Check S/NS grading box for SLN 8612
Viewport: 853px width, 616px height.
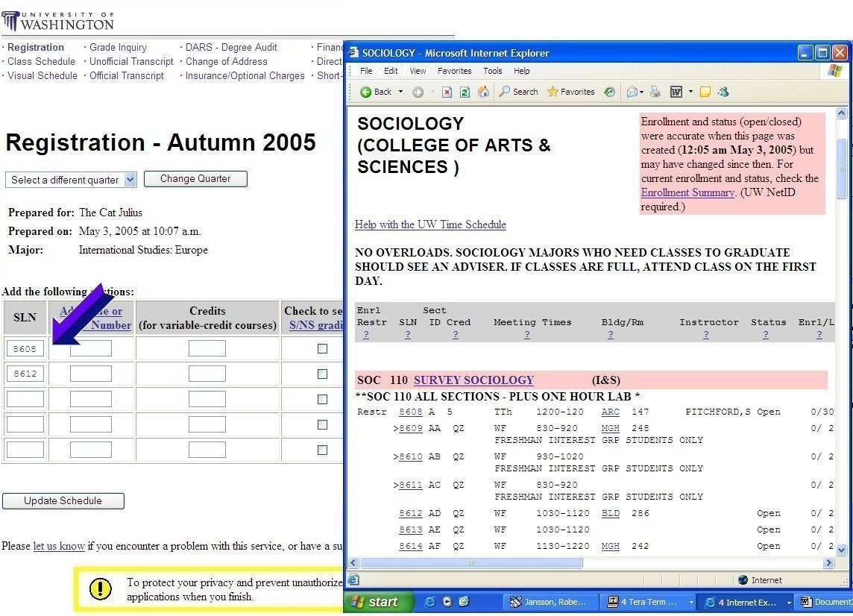pyautogui.click(x=323, y=374)
